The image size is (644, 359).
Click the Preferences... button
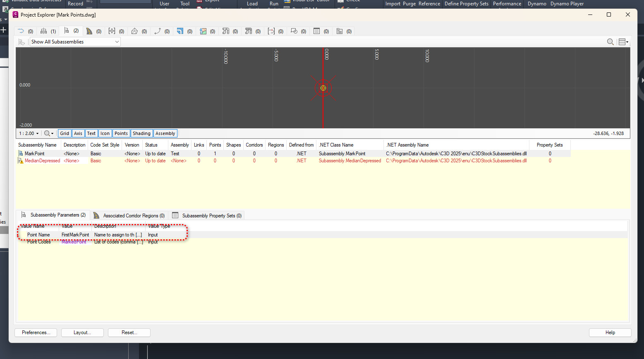[x=36, y=332]
